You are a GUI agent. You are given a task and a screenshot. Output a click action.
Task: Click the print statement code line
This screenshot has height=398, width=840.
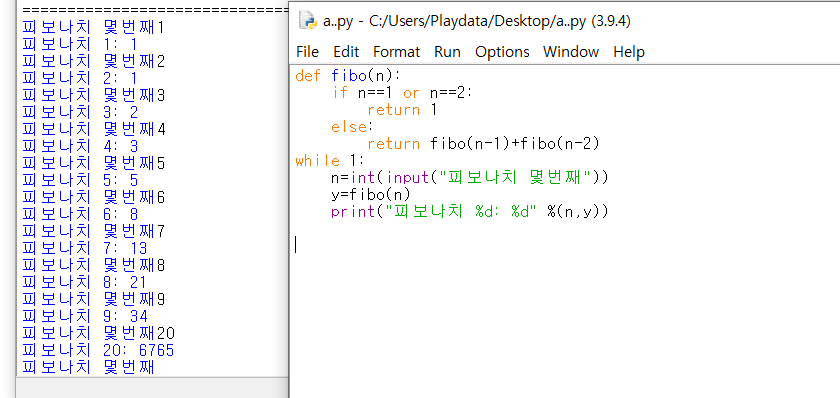(x=470, y=212)
